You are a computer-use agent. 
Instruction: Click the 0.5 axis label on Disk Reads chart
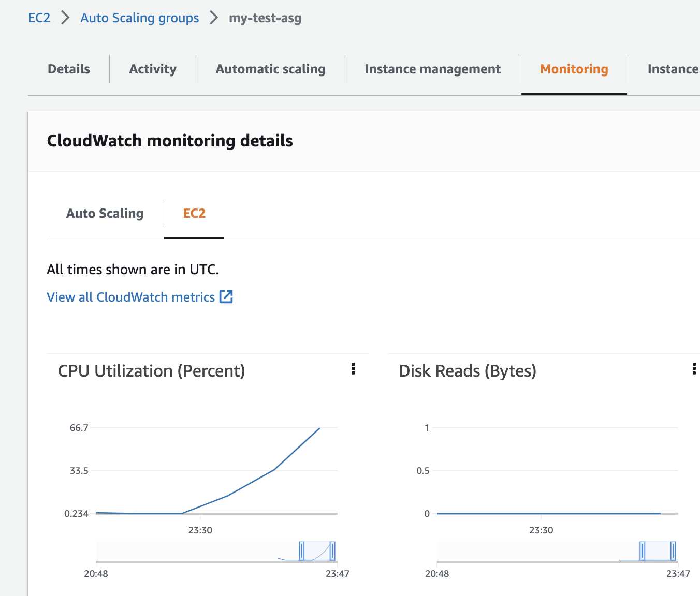tap(423, 471)
